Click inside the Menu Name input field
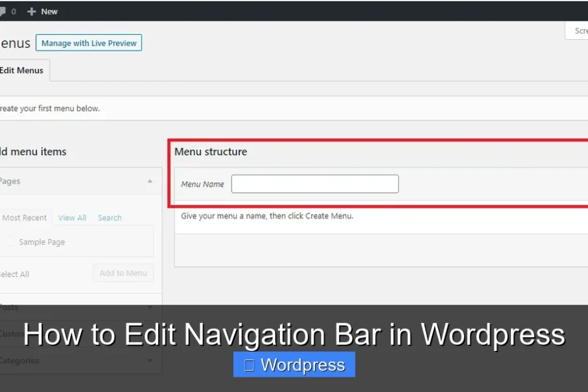This screenshot has width=588, height=392. tap(314, 183)
